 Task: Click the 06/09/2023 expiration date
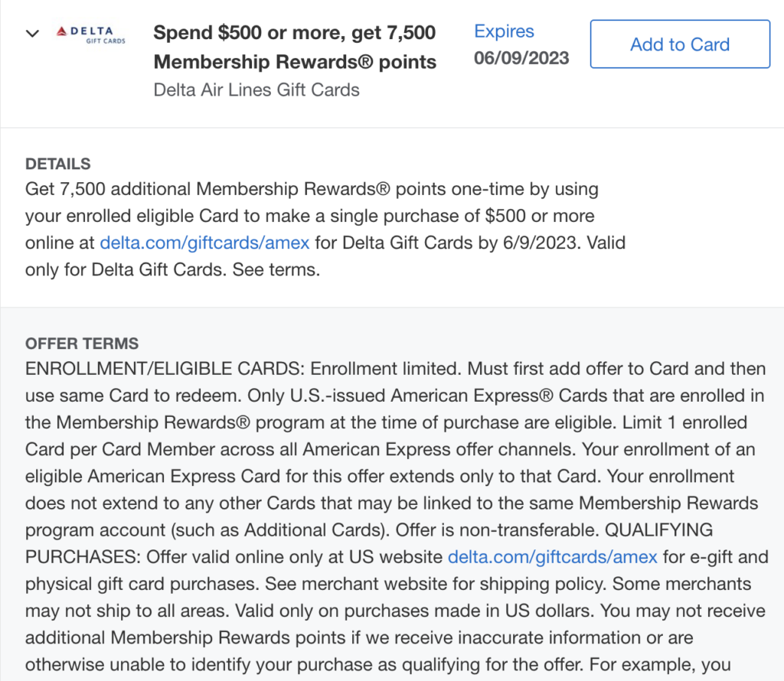(x=521, y=58)
